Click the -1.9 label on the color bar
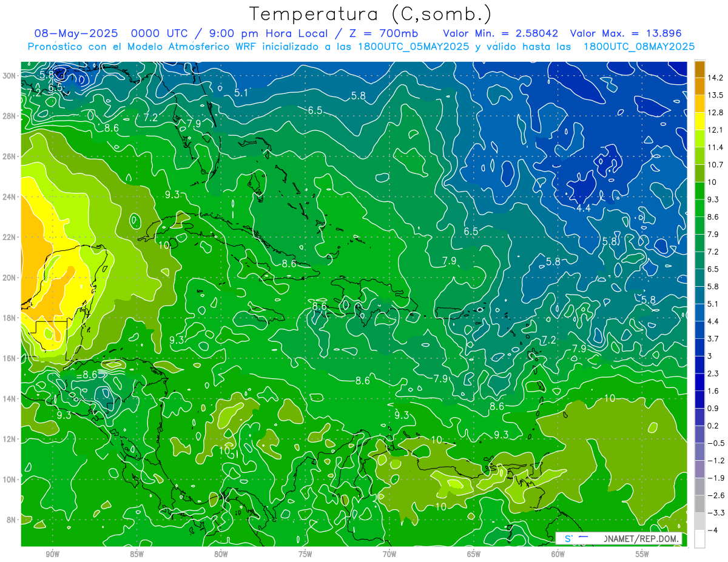Screen dimensions: 728x562 point(716,478)
